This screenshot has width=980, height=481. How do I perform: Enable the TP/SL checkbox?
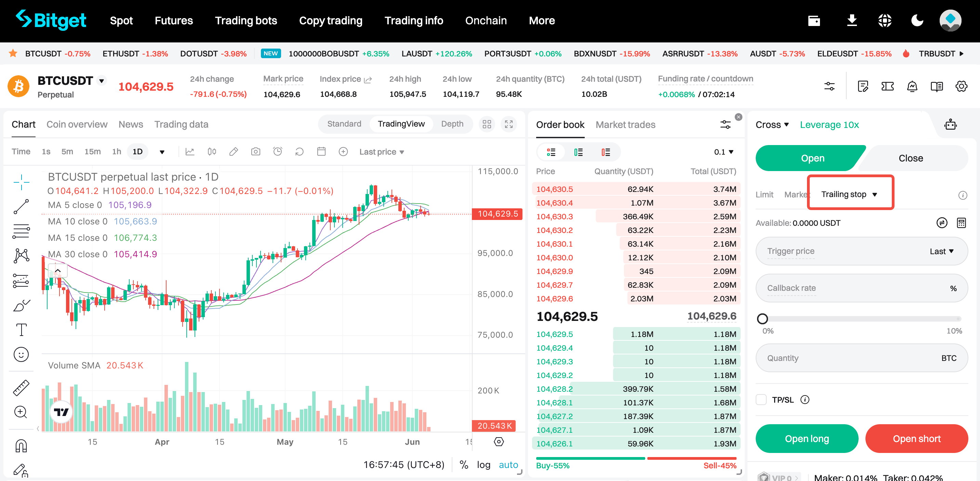[x=761, y=400]
